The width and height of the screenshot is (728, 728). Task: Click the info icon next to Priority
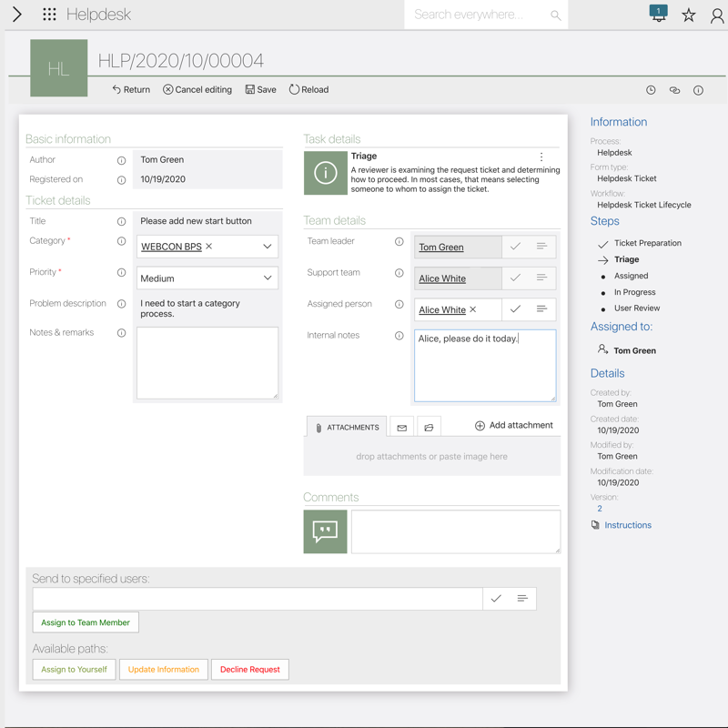[121, 273]
